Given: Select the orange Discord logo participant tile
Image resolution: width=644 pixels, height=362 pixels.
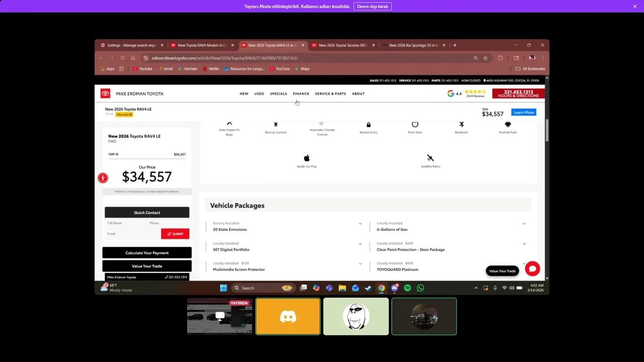Looking at the screenshot, I should [x=288, y=316].
